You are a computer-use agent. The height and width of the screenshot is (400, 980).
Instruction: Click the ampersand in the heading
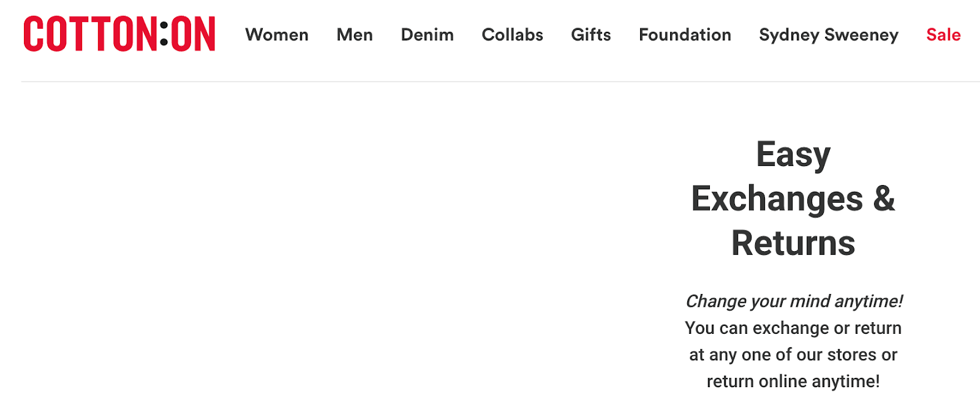tap(884, 199)
